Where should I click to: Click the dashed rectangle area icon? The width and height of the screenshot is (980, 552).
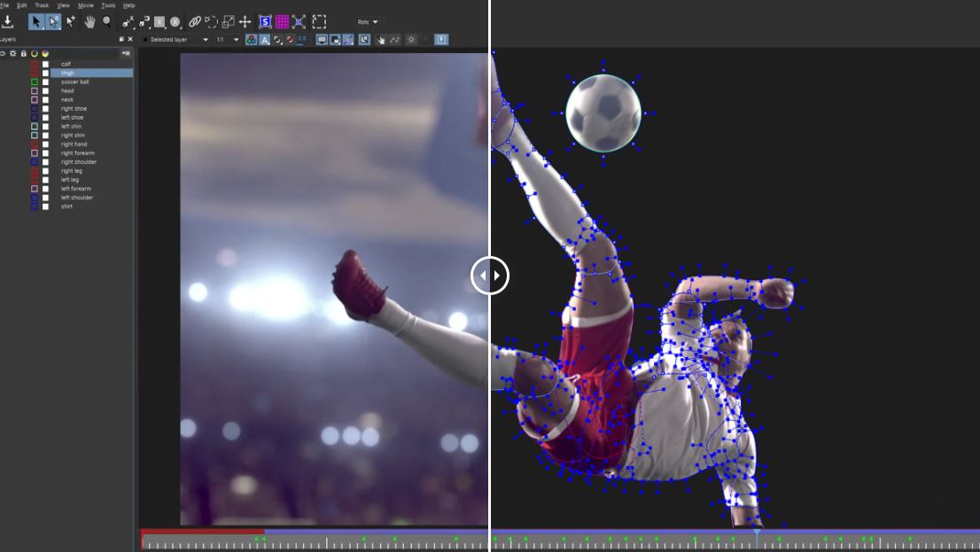coord(319,22)
